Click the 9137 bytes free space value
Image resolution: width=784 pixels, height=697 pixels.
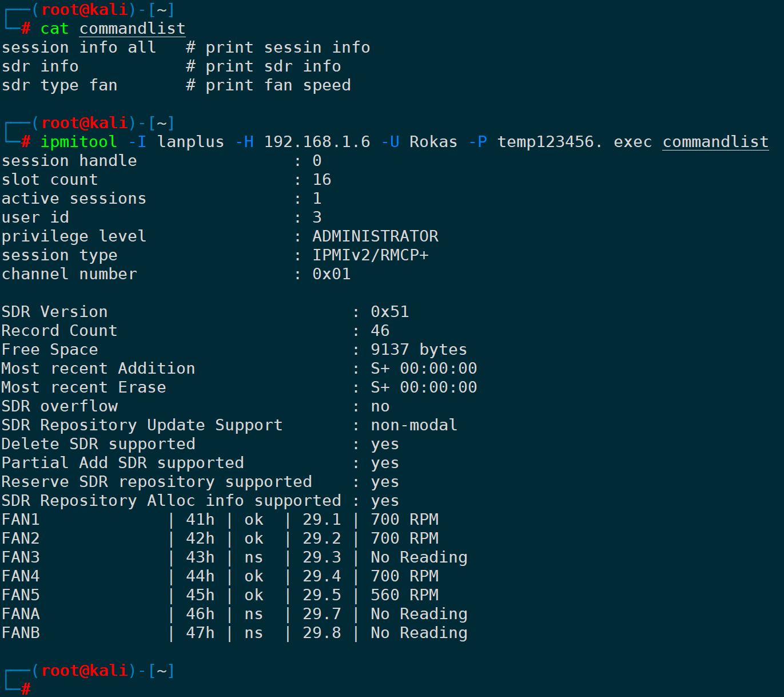point(419,350)
